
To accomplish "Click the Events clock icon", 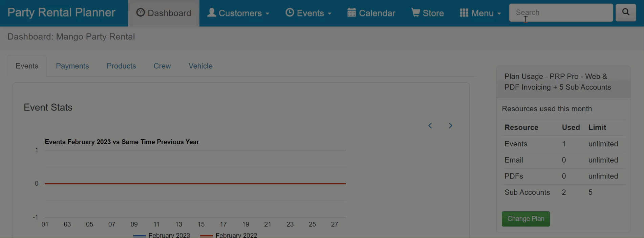I will 289,13.
